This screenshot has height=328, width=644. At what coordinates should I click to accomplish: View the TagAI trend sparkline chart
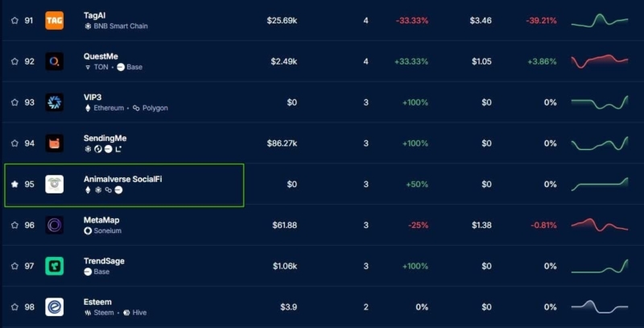(x=600, y=20)
